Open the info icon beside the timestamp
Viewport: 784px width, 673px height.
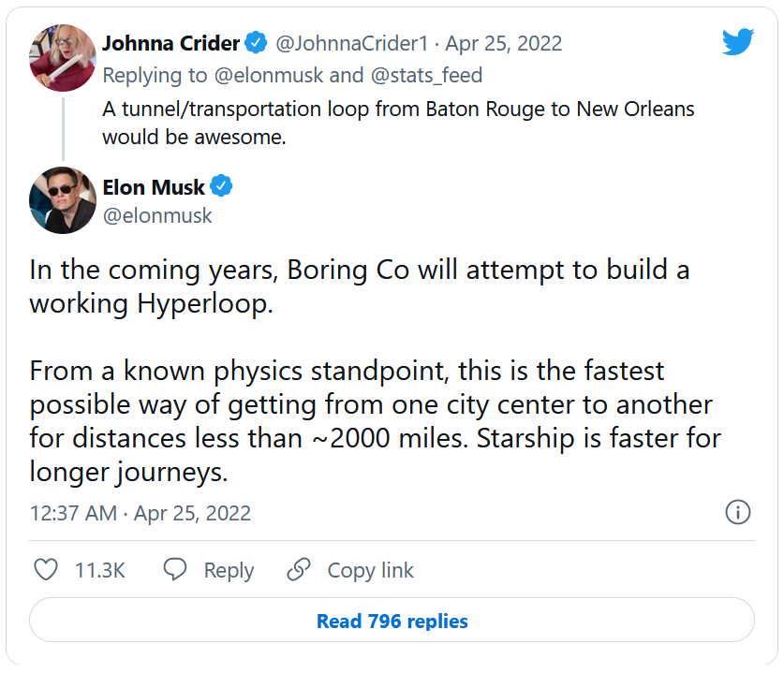pyautogui.click(x=738, y=512)
